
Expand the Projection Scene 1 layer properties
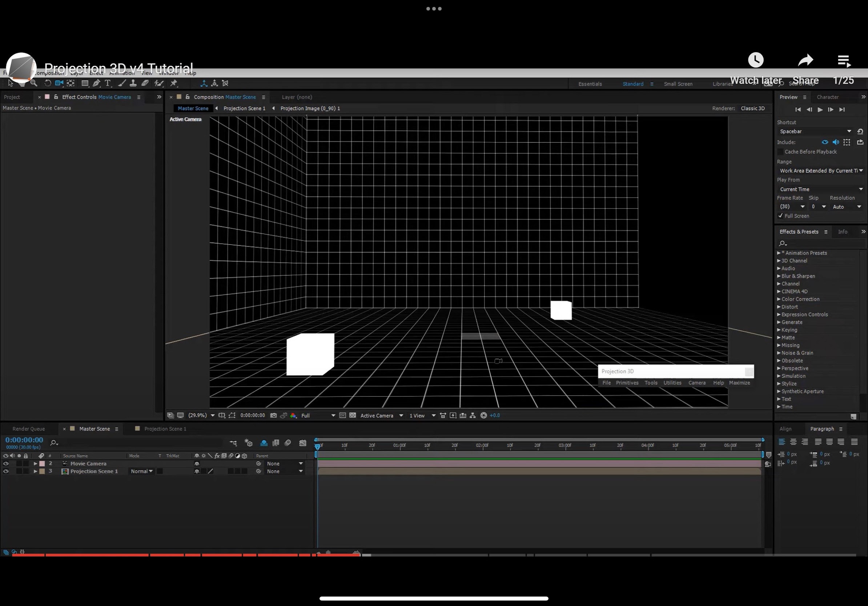[x=35, y=471]
